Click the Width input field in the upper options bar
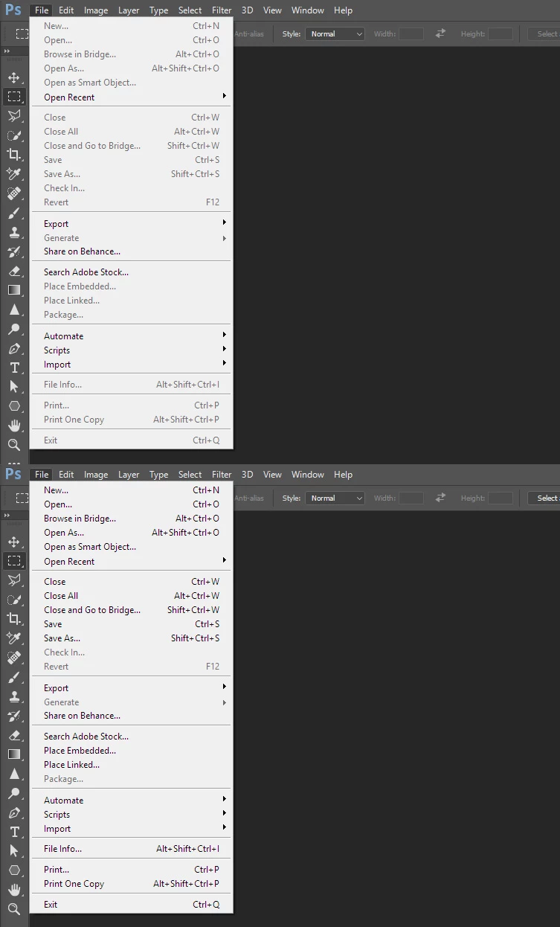Viewport: 560px width, 927px height. pos(411,33)
